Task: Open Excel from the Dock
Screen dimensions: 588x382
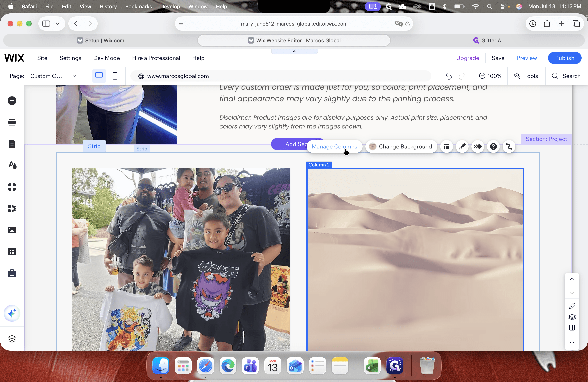Action: tap(372, 366)
